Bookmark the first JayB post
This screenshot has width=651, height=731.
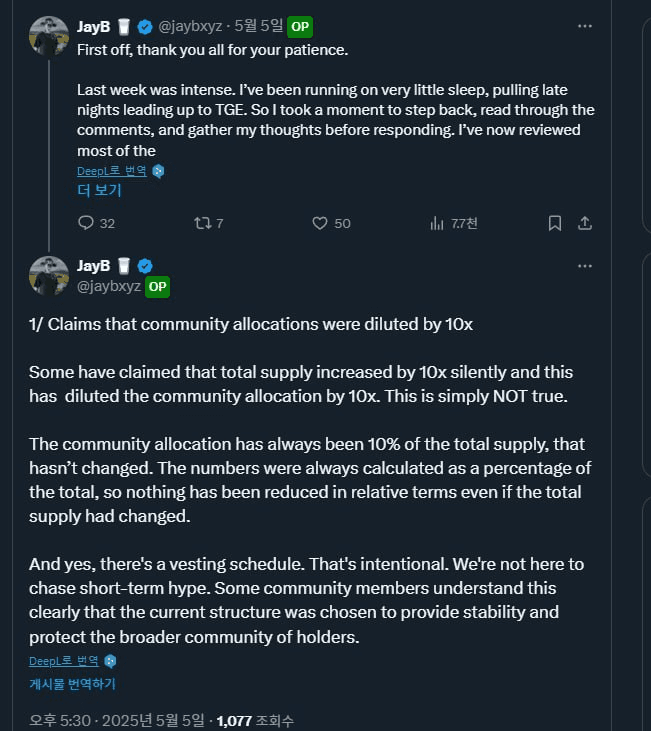point(554,223)
